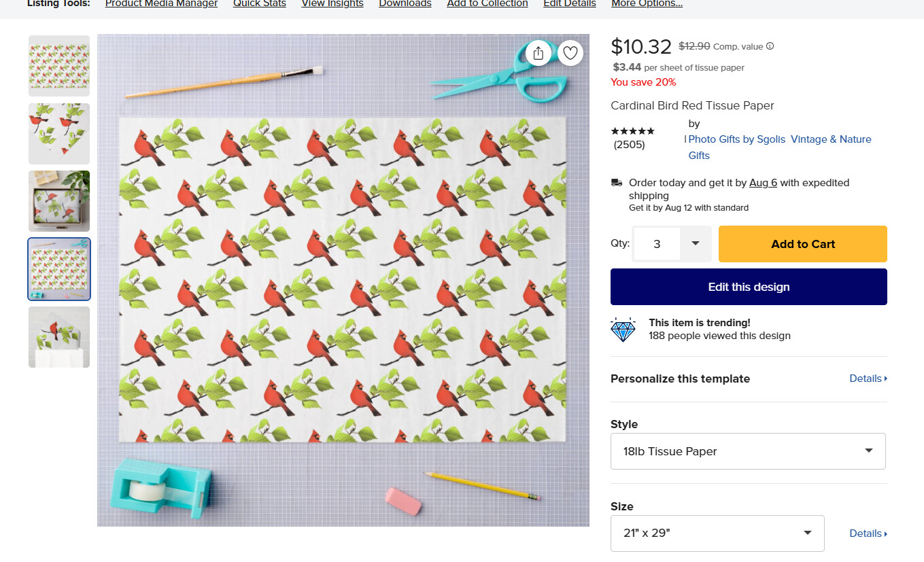Viewport: 924px width, 562px height.
Task: Favorite the design with the heart icon
Action: 570,53
